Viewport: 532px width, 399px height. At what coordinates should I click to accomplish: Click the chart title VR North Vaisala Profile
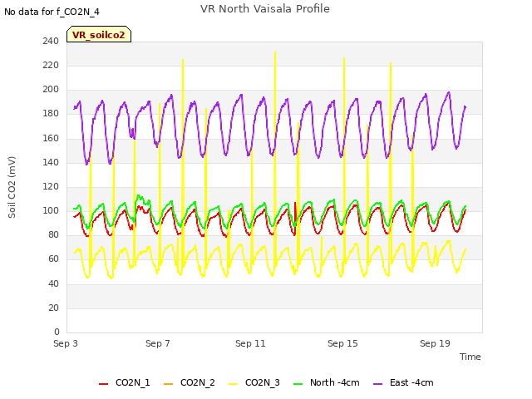pyautogui.click(x=264, y=9)
